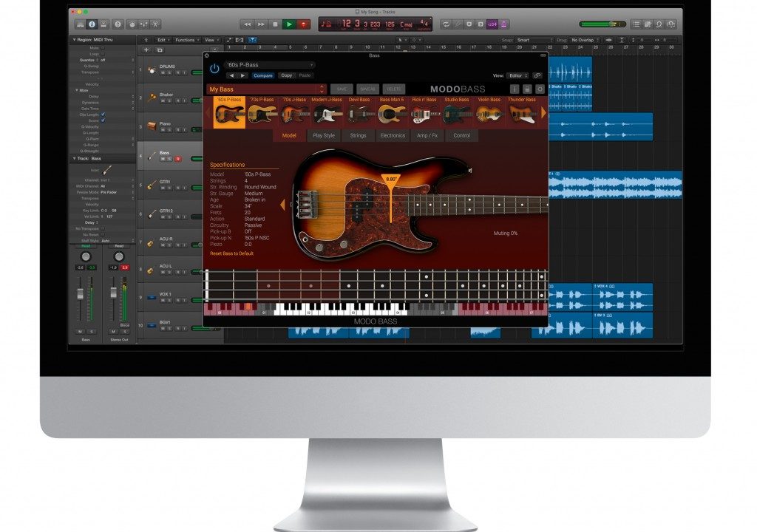Show Smart Controls dial icon

132,24
